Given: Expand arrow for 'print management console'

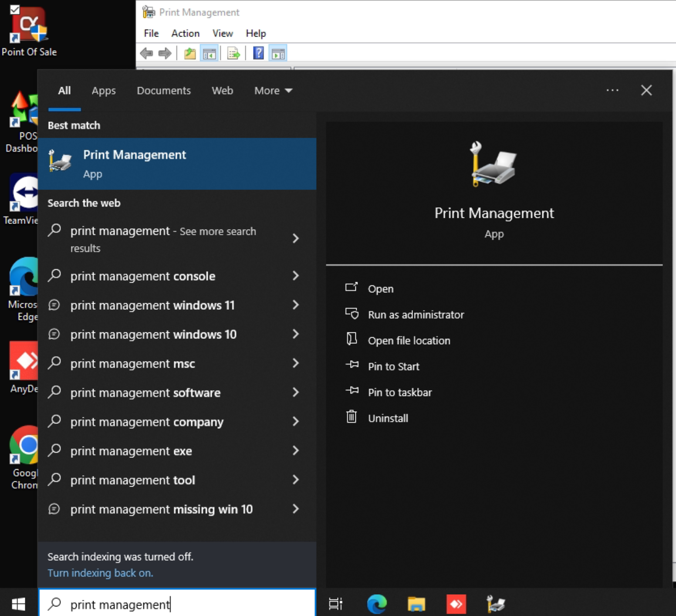Looking at the screenshot, I should [x=296, y=276].
